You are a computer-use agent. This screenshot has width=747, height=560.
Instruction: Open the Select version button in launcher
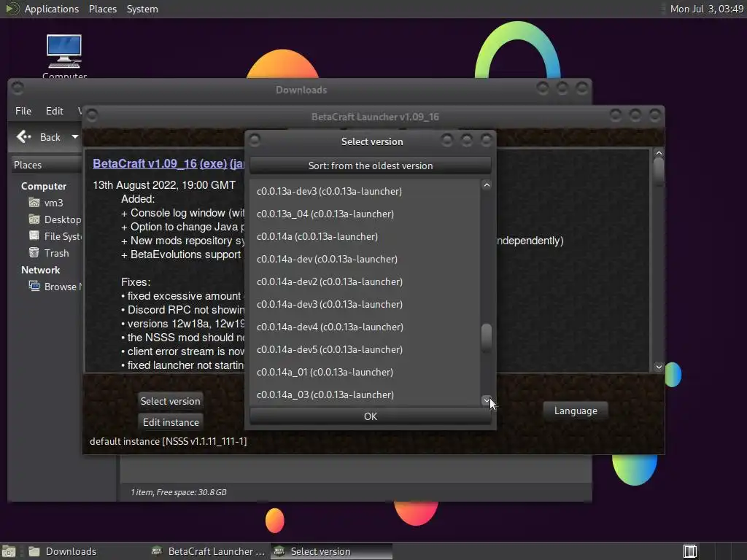pyautogui.click(x=170, y=401)
